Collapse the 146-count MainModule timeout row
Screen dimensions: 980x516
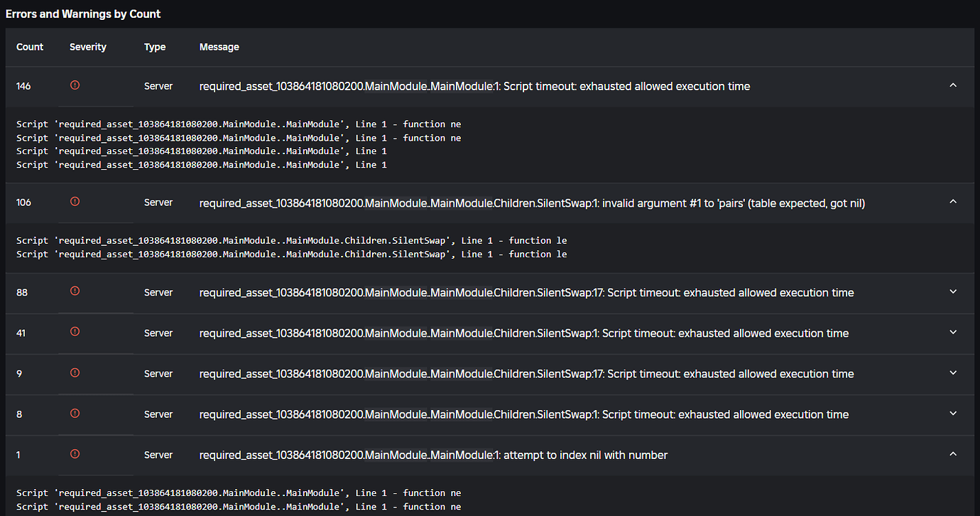953,85
